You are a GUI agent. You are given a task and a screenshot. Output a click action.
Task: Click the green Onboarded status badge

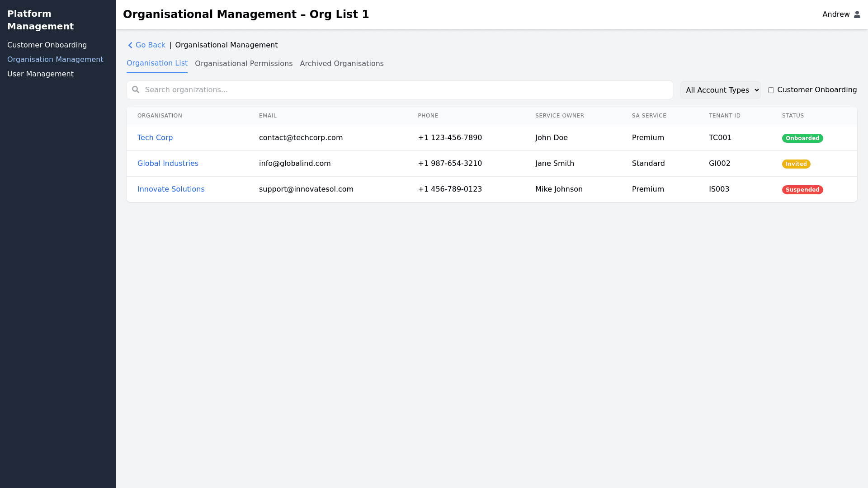[x=802, y=138]
